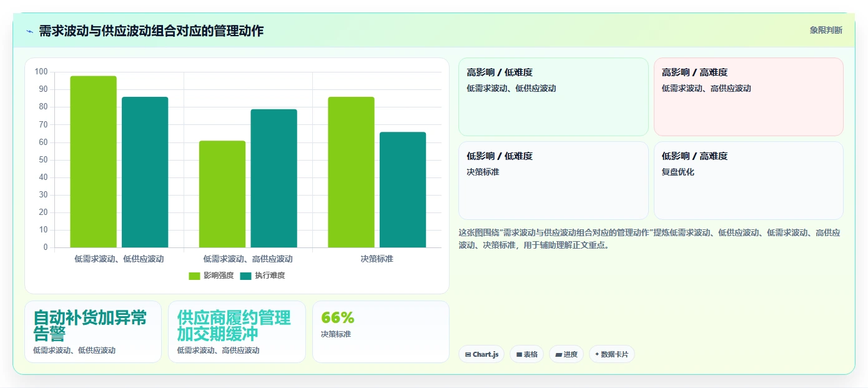This screenshot has width=868, height=388.
Task: Open the 高影响 / 低难度 quadrant card
Action: pos(553,97)
